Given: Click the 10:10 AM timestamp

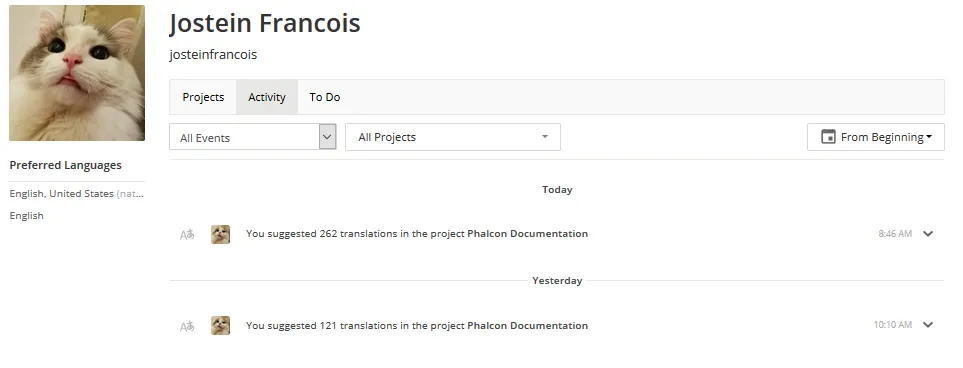Looking at the screenshot, I should click(x=892, y=324).
